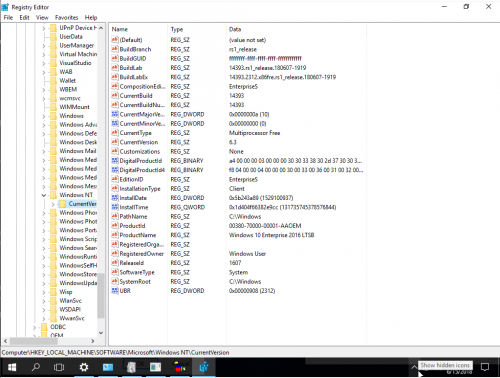Expand the Windows tree node

click(x=44, y=116)
